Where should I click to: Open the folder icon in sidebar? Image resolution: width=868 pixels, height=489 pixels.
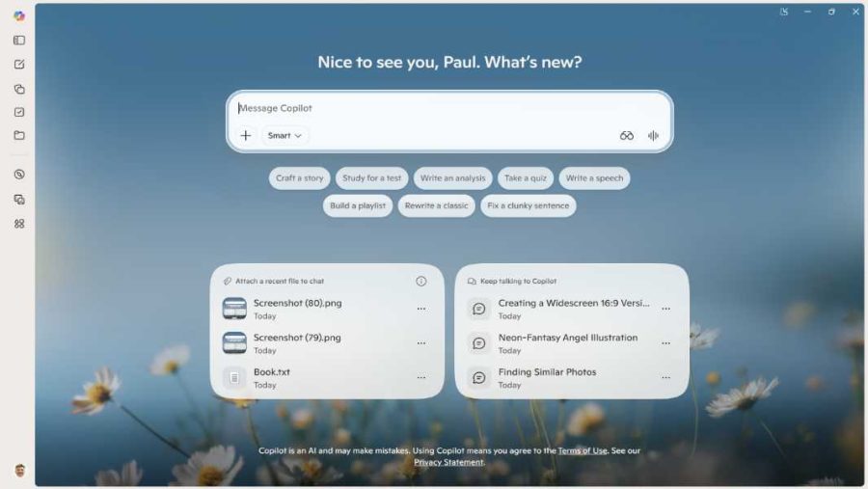pos(19,135)
